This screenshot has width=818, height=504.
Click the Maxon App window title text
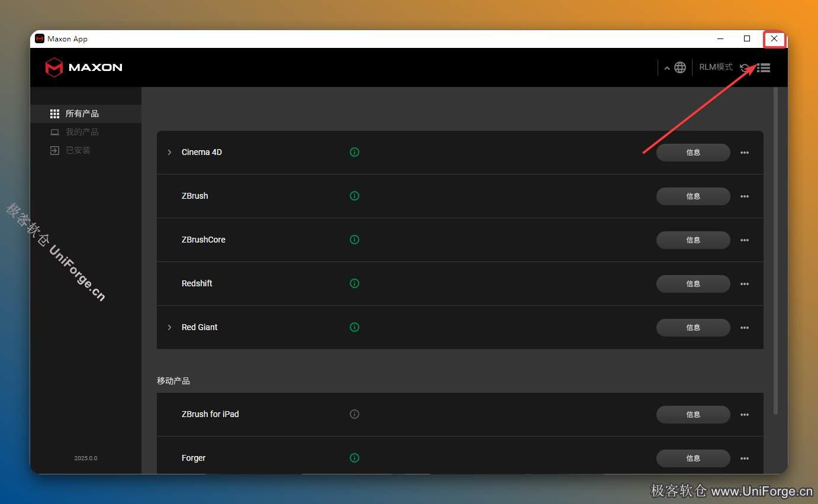(67, 39)
